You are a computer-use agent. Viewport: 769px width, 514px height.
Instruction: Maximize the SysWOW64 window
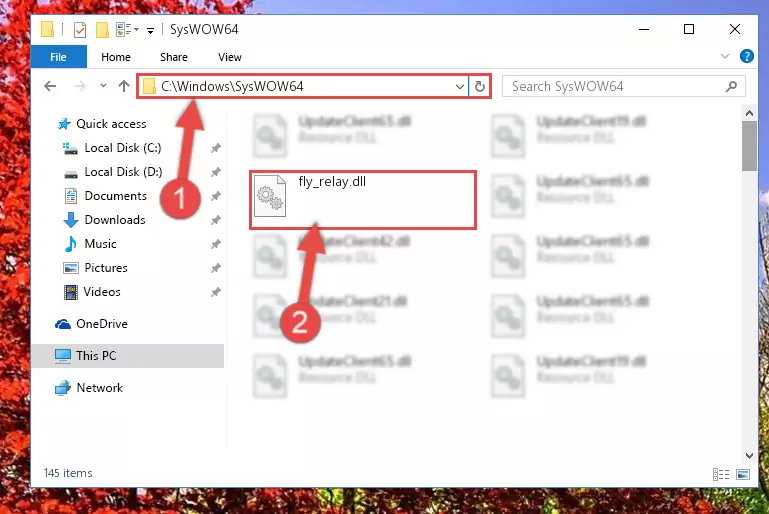click(689, 29)
